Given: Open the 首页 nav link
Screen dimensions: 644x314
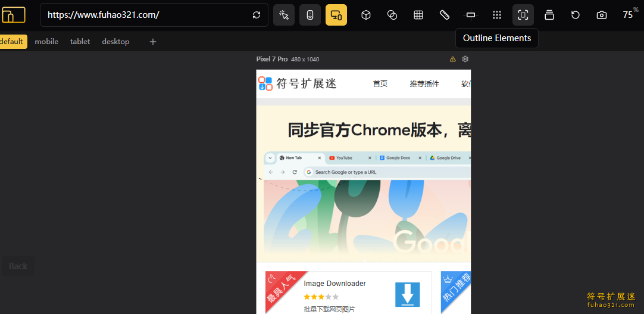Looking at the screenshot, I should click(x=380, y=84).
